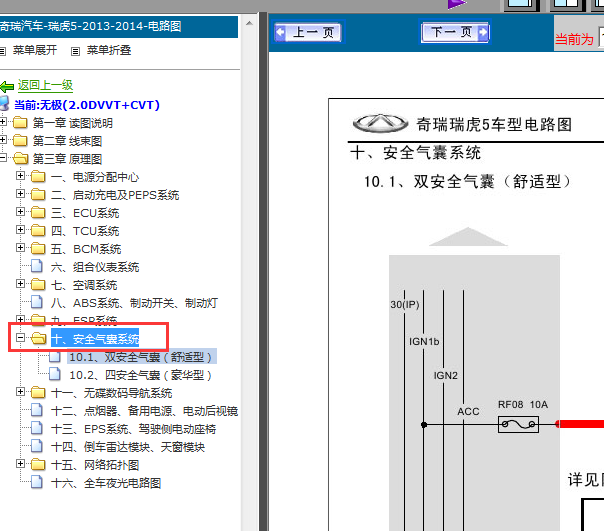Select 第二章 线束图 in tree
The width and height of the screenshot is (604, 531).
[x=67, y=141]
